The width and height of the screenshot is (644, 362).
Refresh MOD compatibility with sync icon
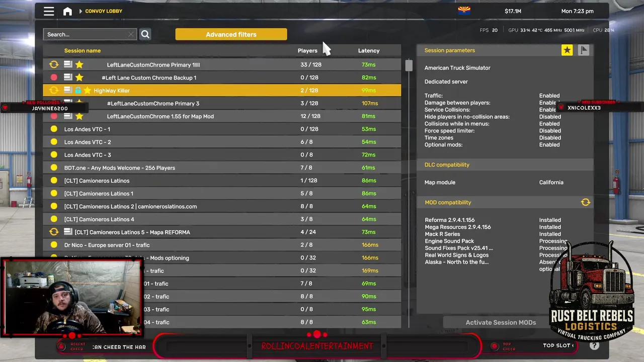[585, 202]
